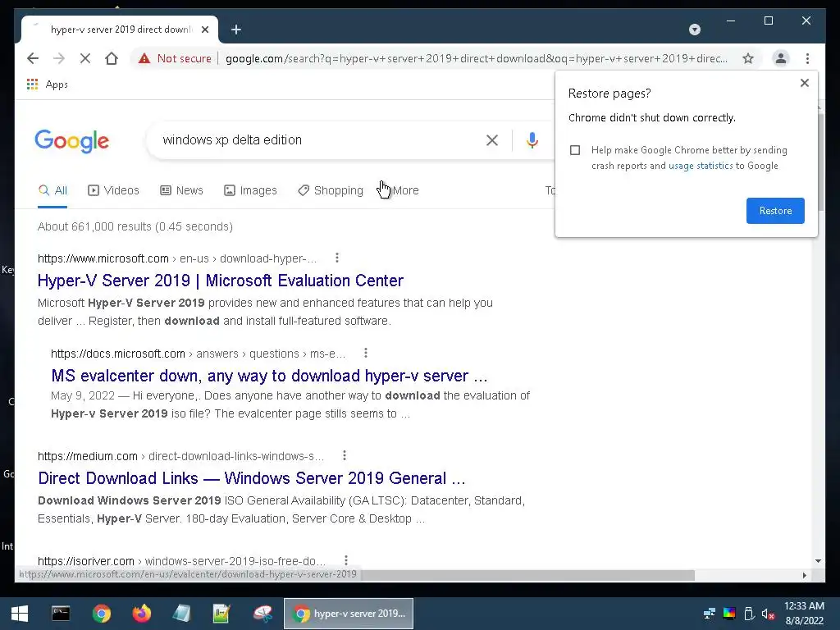Viewport: 840px width, 630px height.
Task: Switch to the Videos results tab
Action: tap(113, 190)
